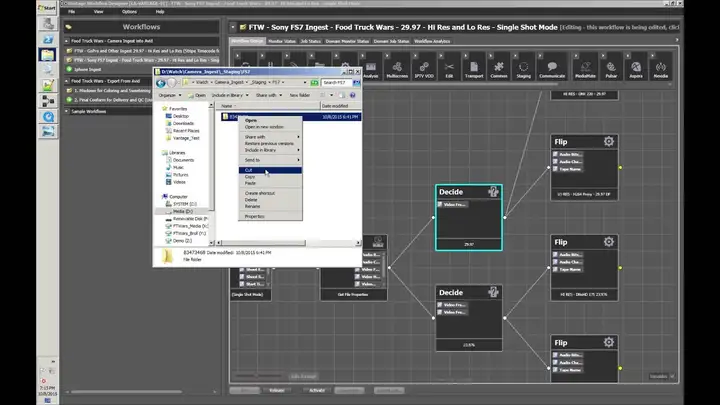
Task: Open the Organize dropdown in explorer
Action: pos(169,95)
